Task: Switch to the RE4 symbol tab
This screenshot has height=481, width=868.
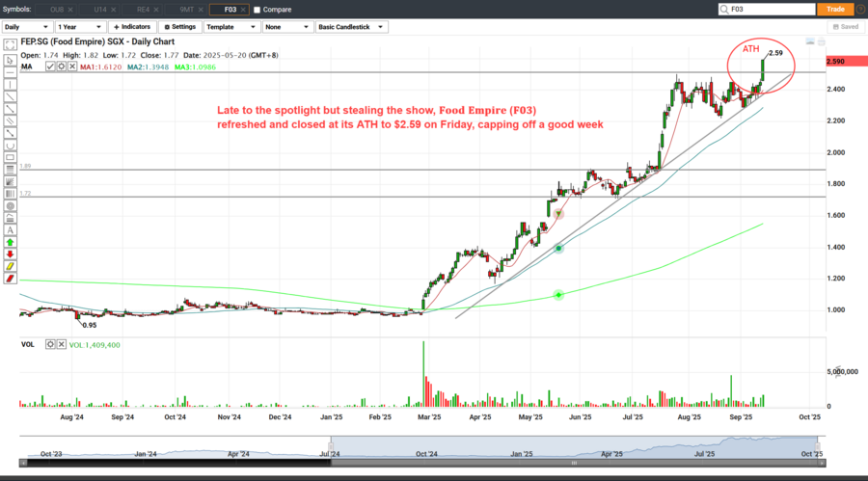Action: tap(143, 10)
